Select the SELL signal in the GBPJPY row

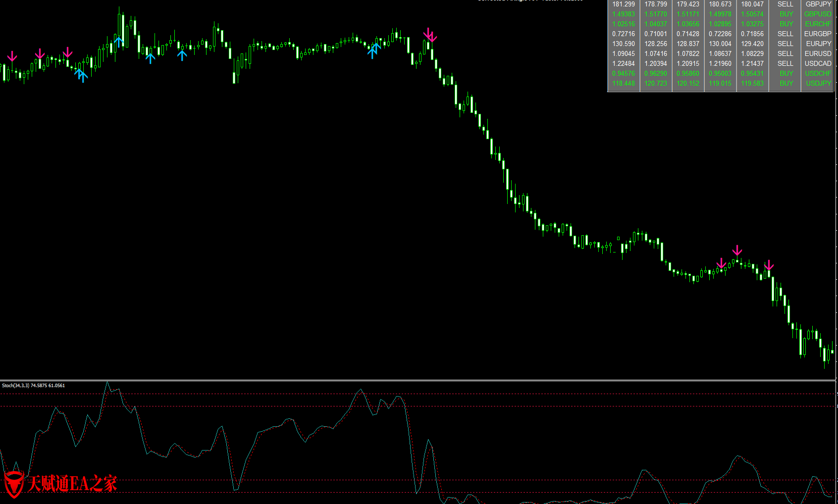[x=785, y=4]
